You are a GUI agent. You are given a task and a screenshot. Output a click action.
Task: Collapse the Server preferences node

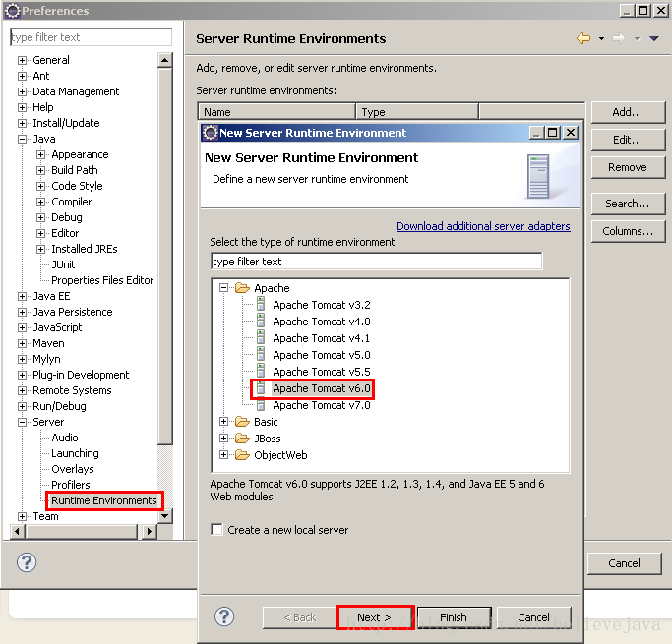22,422
